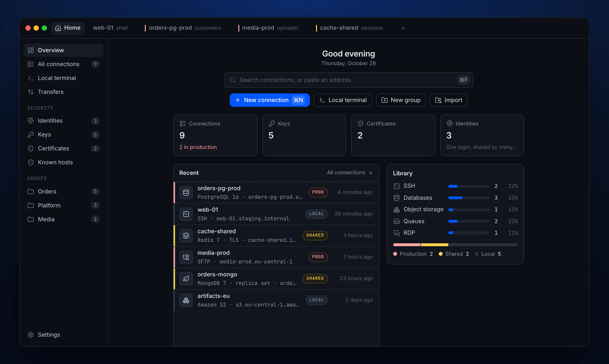This screenshot has height=364, width=609.
Task: Open Local terminal from sidebar
Action: coord(63,78)
